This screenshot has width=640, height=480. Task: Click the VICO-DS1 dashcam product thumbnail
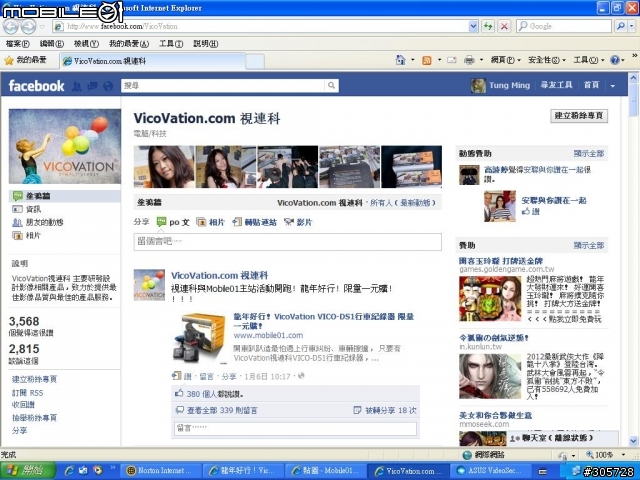pyautogui.click(x=199, y=338)
